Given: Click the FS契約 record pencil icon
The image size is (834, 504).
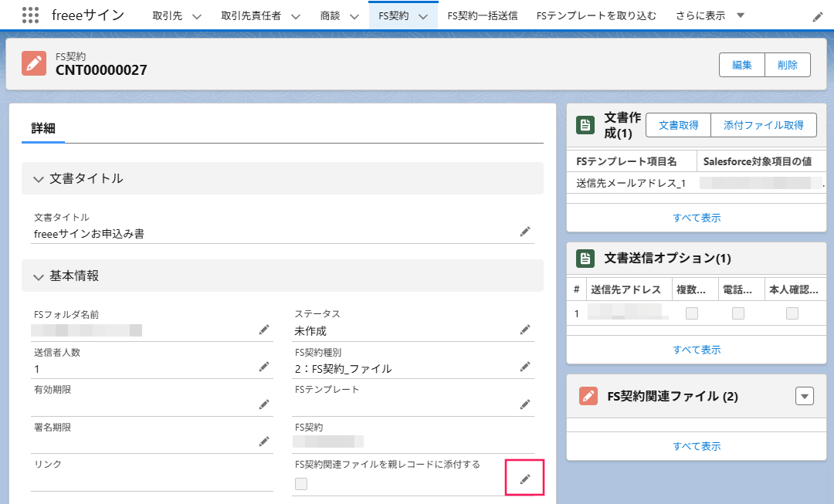Looking at the screenshot, I should pyautogui.click(x=34, y=63).
